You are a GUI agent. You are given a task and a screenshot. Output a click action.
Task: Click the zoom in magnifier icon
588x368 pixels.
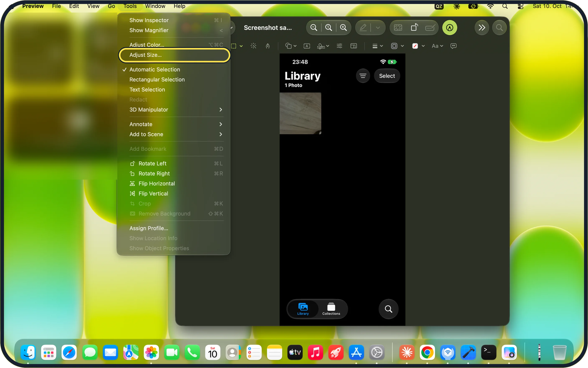point(343,28)
